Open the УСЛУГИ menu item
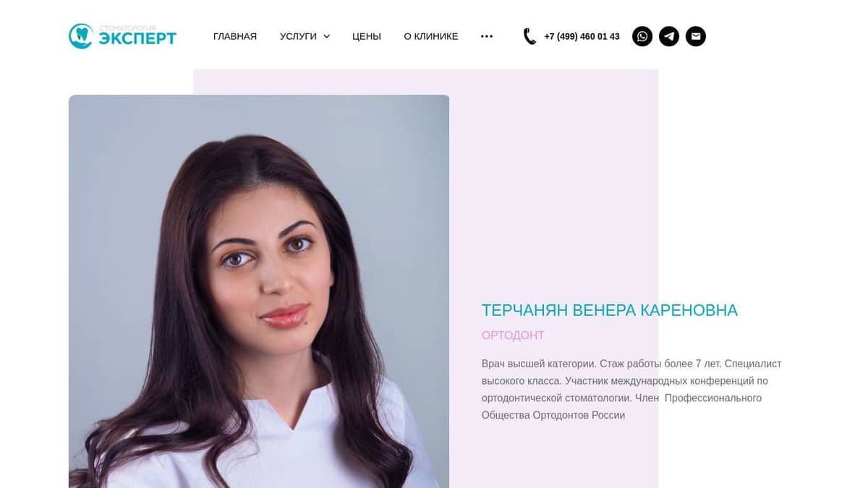868x488 pixels. tap(298, 36)
